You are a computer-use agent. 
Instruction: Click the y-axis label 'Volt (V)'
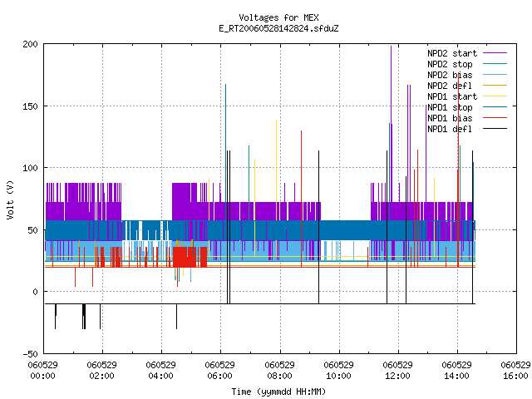point(10,199)
